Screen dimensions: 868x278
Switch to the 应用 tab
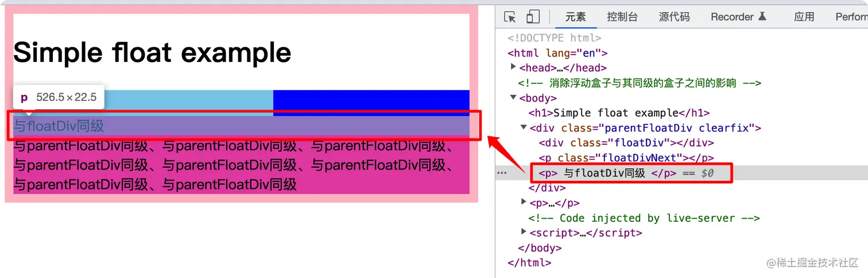[804, 17]
